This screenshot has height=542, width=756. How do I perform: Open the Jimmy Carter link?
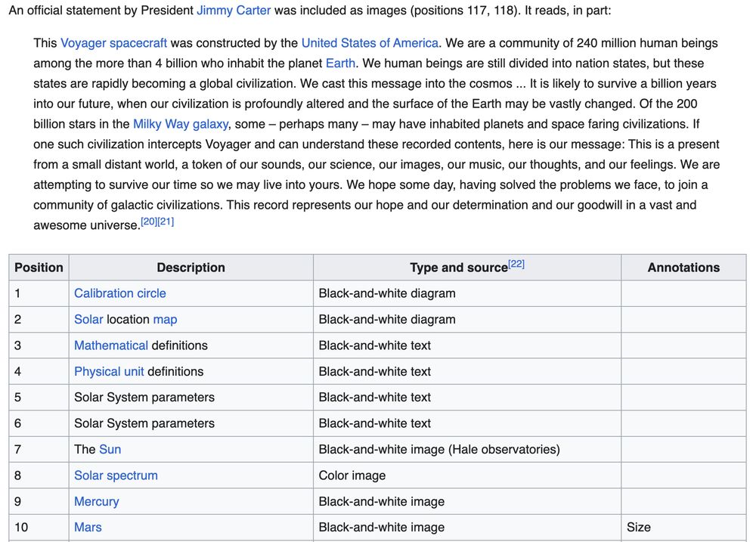coord(234,10)
